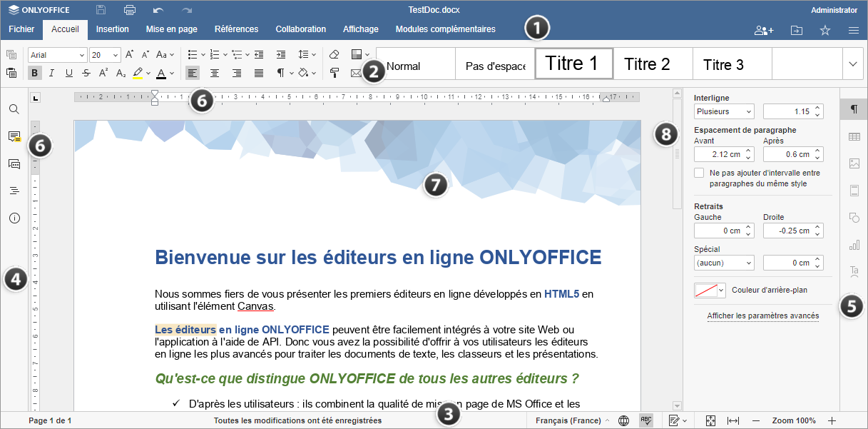Image resolution: width=868 pixels, height=429 pixels.
Task: Open the chat panel in left sidebar
Action: pyautogui.click(x=14, y=163)
